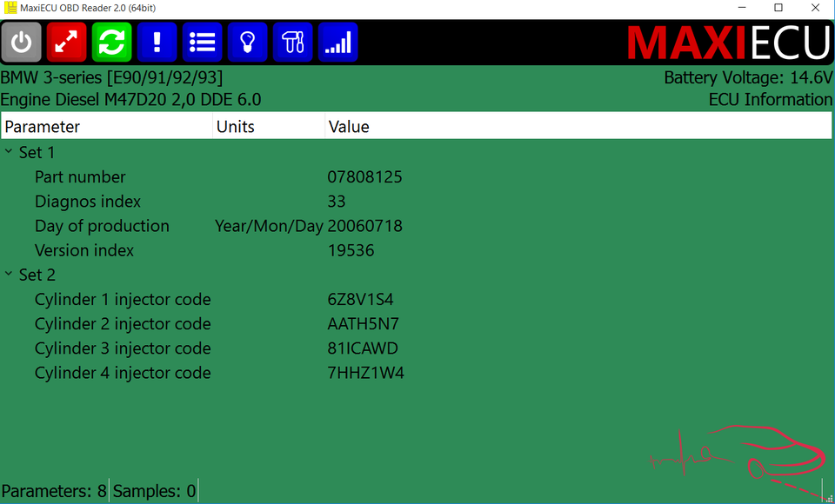The height and width of the screenshot is (504, 835).
Task: Click the MaxiECU app icon in title bar
Action: coord(10,8)
